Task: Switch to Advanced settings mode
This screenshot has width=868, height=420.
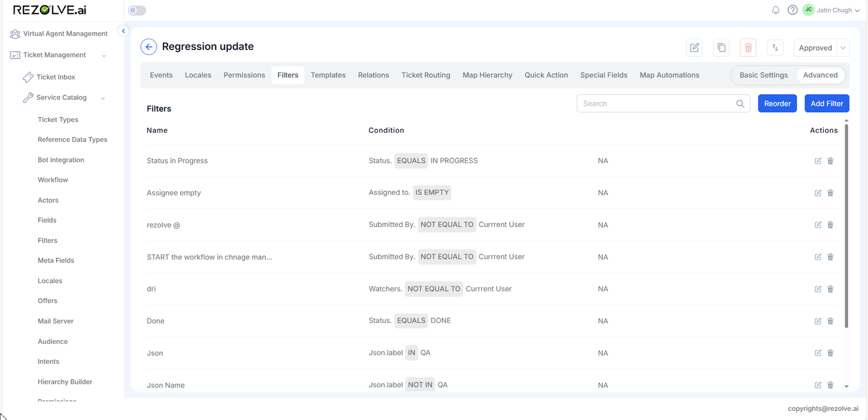Action: click(x=820, y=75)
